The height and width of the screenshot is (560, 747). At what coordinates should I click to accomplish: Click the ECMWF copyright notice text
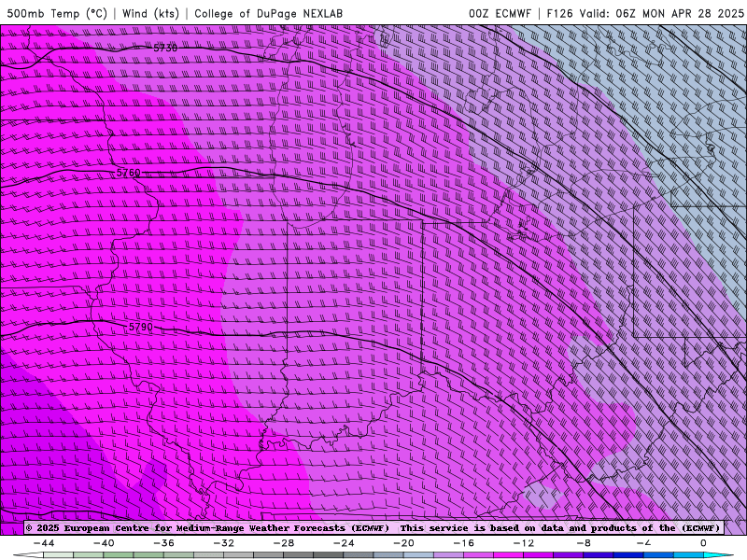[374, 528]
